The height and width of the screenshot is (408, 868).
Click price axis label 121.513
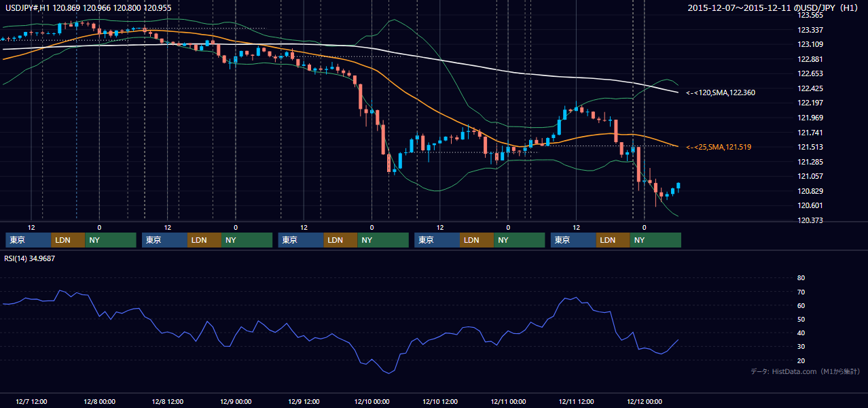[x=810, y=148]
